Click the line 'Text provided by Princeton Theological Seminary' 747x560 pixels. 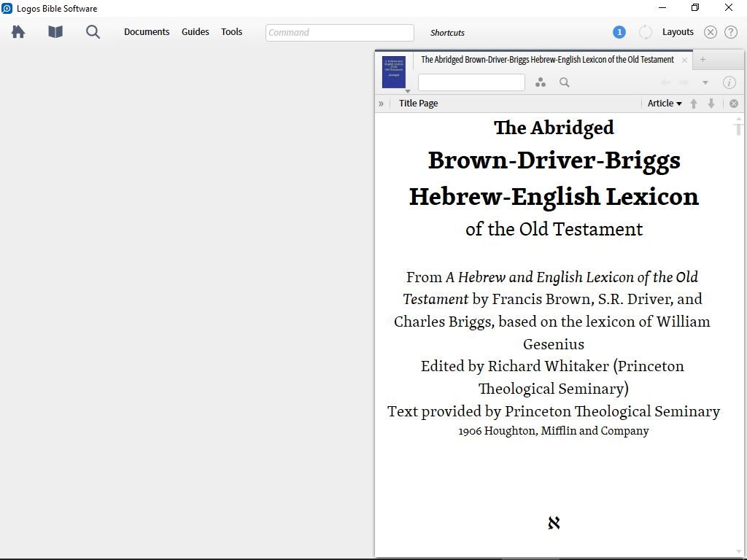click(554, 411)
